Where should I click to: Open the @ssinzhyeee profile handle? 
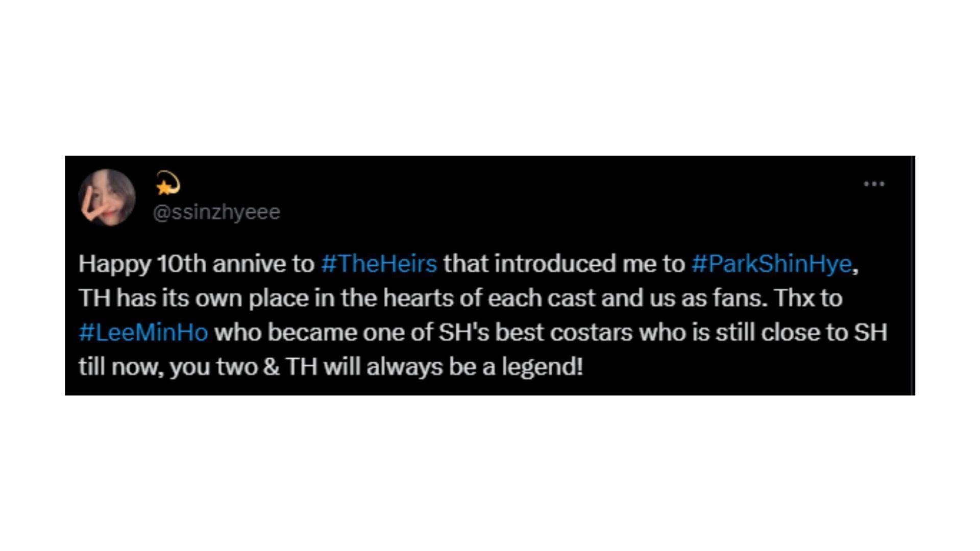(216, 212)
